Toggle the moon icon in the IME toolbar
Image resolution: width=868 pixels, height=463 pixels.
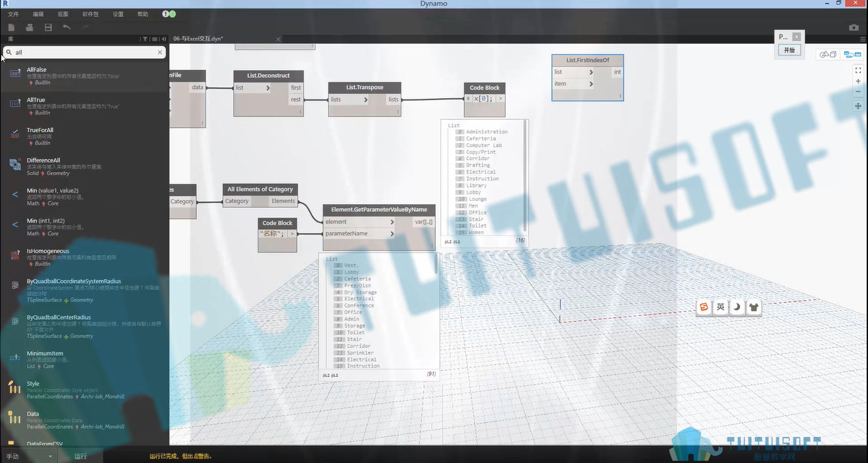tap(737, 307)
